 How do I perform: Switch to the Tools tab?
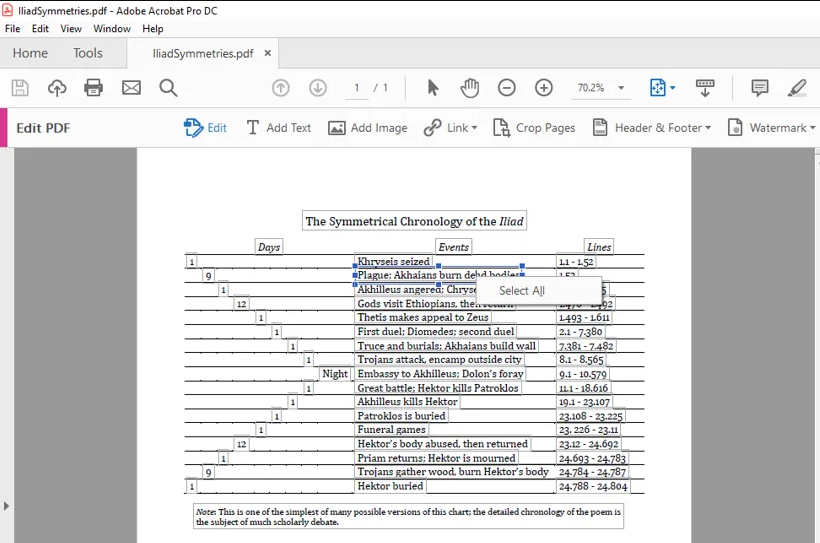pyautogui.click(x=88, y=53)
